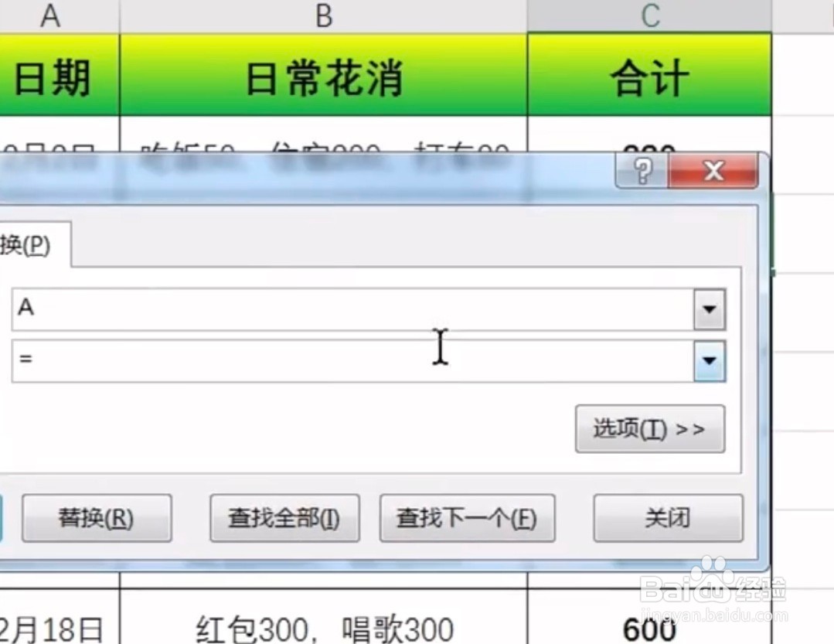
Task: Click 查找下一个(F) to find next match
Action: (466, 518)
